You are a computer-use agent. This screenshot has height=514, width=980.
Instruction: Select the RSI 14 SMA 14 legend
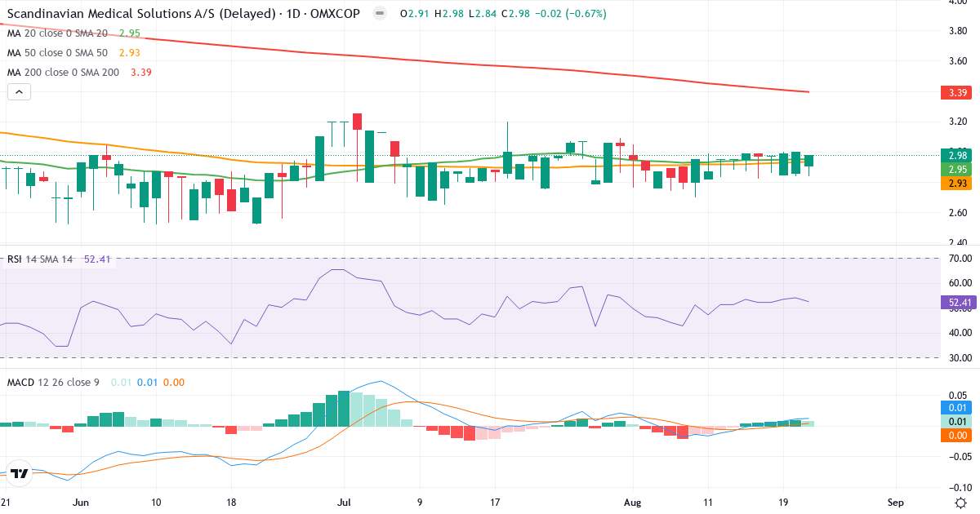[x=59, y=259]
